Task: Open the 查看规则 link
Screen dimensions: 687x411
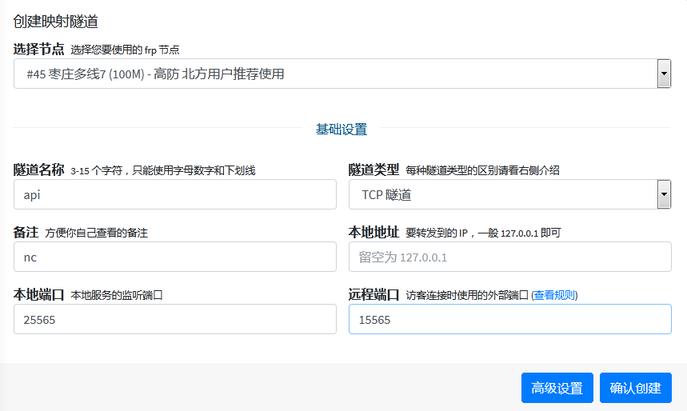Action: (x=554, y=295)
